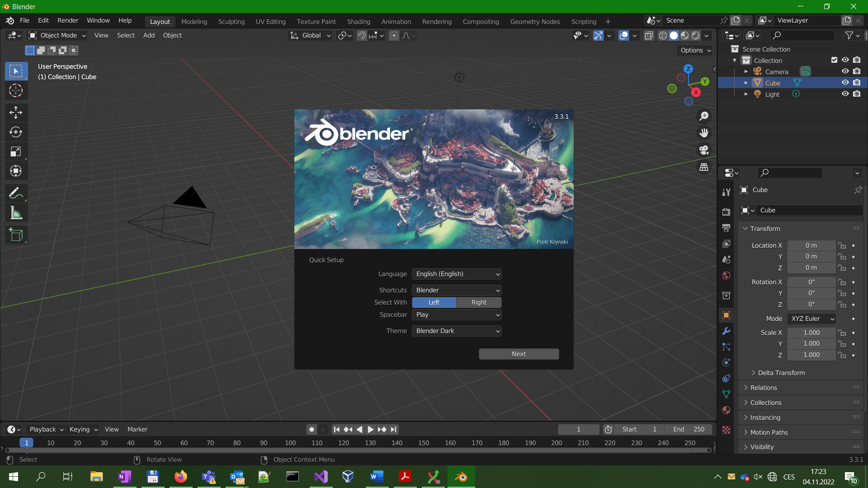Select the Annotate pencil tool
The width and height of the screenshot is (868, 488).
coord(16,193)
